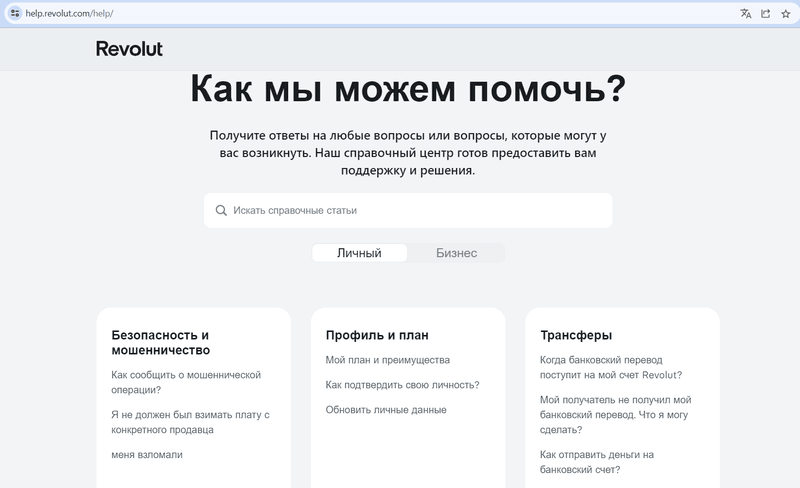Click the help.revolut.com/help/ address bar URL
800x488 pixels.
tap(69, 13)
